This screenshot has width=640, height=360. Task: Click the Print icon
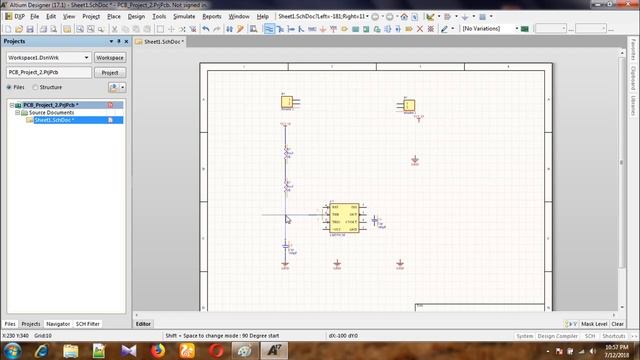coord(43,29)
